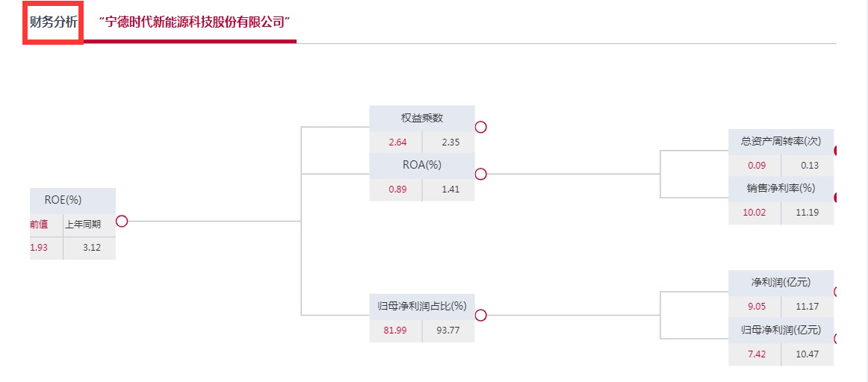Click the ROA(%) header label
This screenshot has width=868, height=382.
(x=422, y=165)
